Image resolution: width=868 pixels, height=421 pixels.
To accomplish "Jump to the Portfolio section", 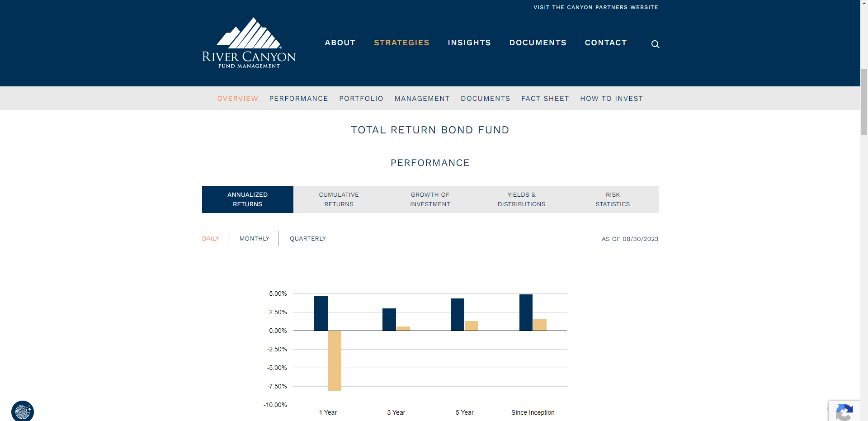I will pyautogui.click(x=361, y=99).
